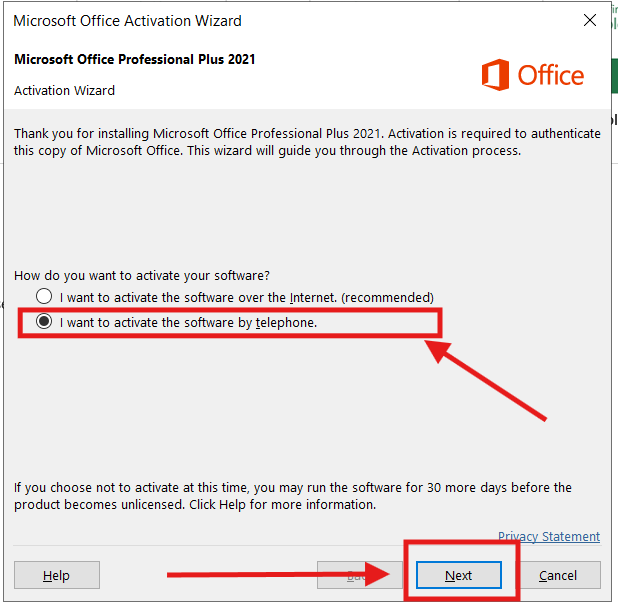Click the "Microsoft Office Activation Wizard" title bar
The image size is (618, 606).
128,20
